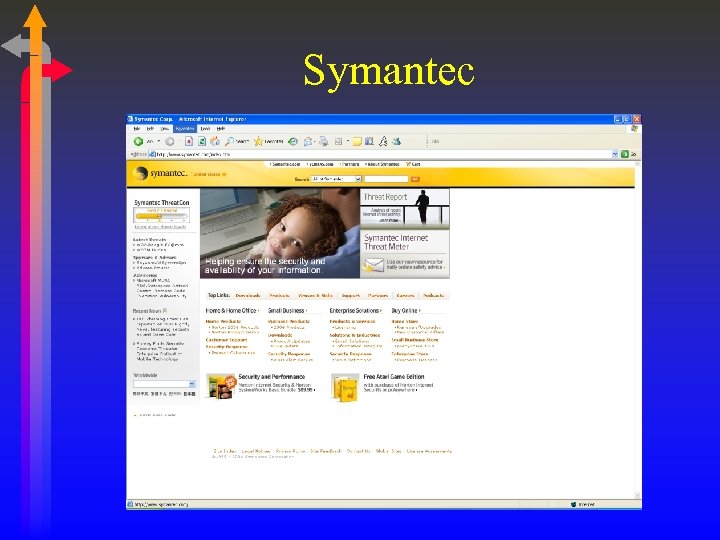Open the Small Business heading
Viewport: 720px width, 540px height.
click(287, 311)
